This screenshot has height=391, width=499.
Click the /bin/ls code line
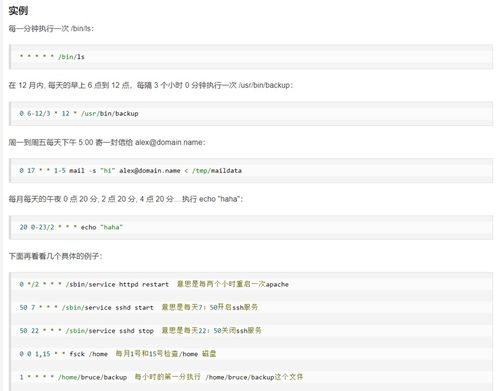(x=52, y=57)
